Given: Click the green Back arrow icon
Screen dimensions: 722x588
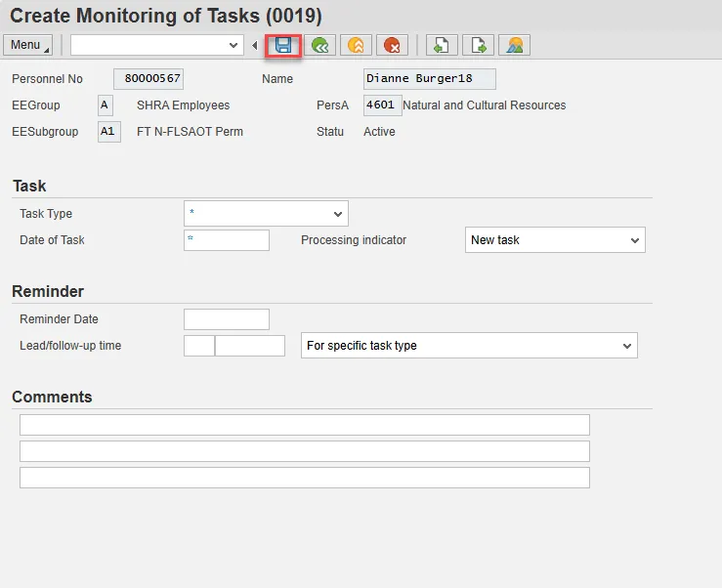Looking at the screenshot, I should (x=319, y=45).
